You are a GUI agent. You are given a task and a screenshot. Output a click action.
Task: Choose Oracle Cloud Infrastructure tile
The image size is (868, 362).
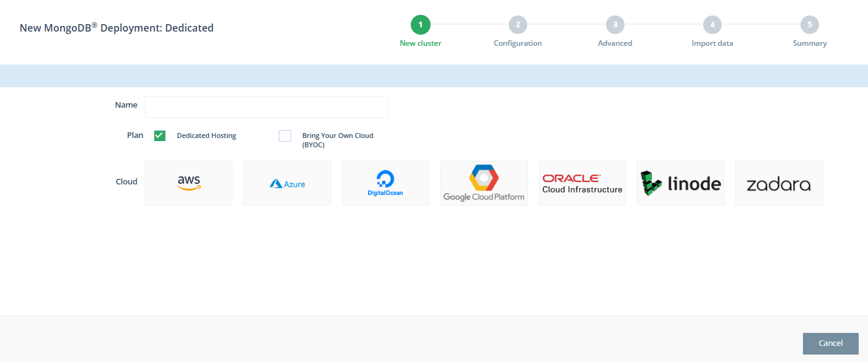click(x=582, y=183)
